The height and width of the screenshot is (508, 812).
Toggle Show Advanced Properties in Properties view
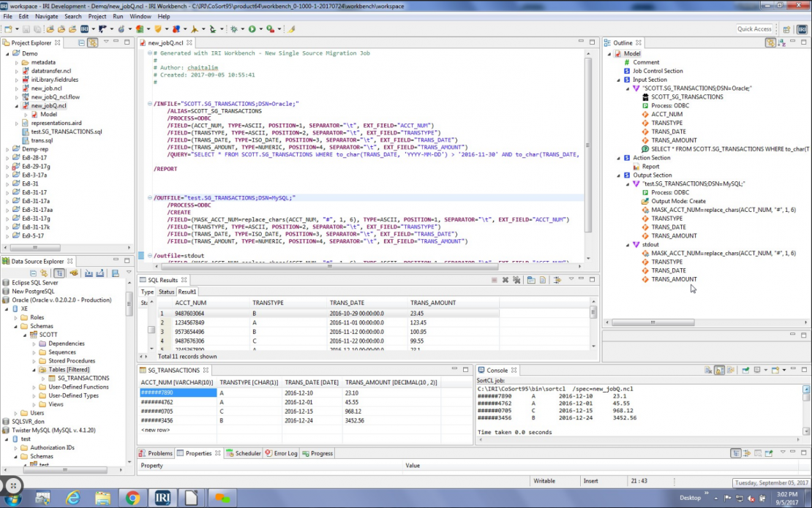point(747,453)
